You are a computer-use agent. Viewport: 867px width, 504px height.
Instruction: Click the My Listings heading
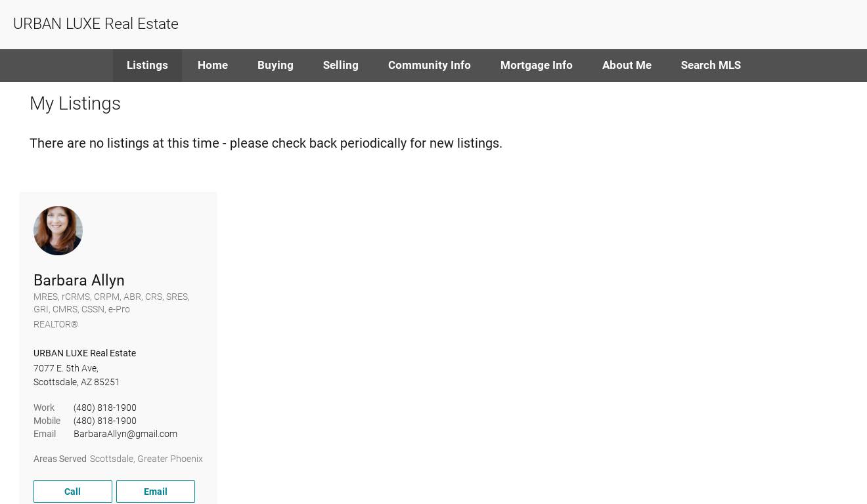pos(75,104)
